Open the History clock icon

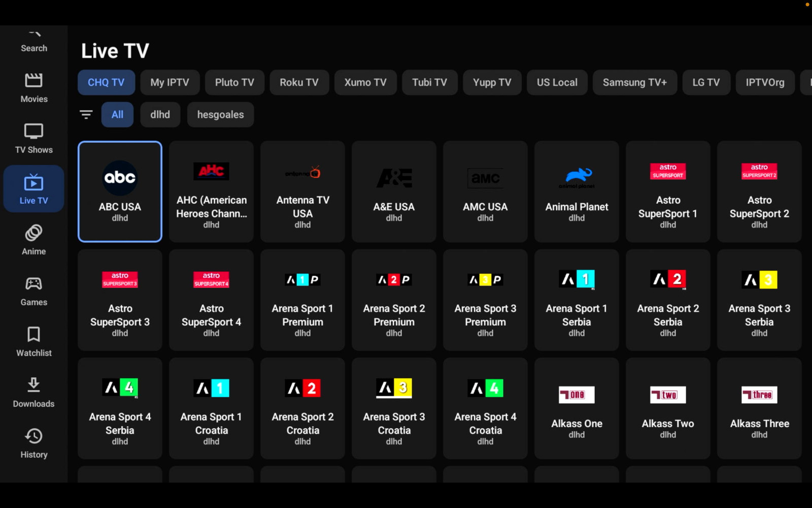[x=33, y=436]
